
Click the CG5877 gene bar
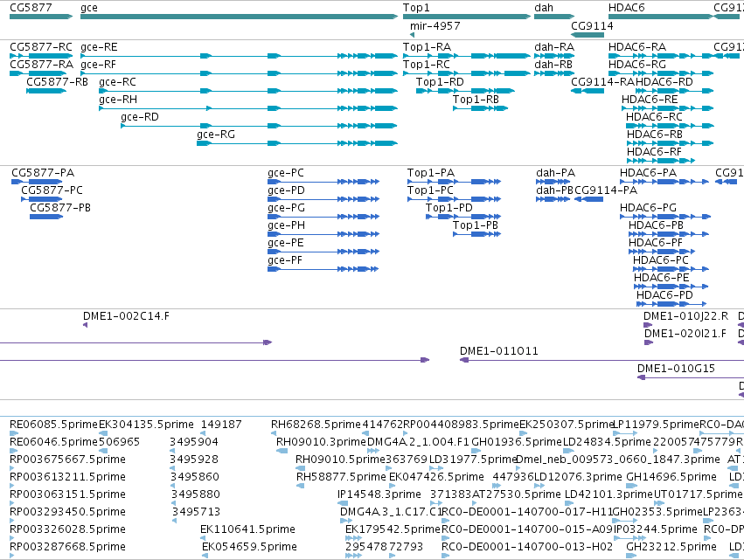[41, 17]
